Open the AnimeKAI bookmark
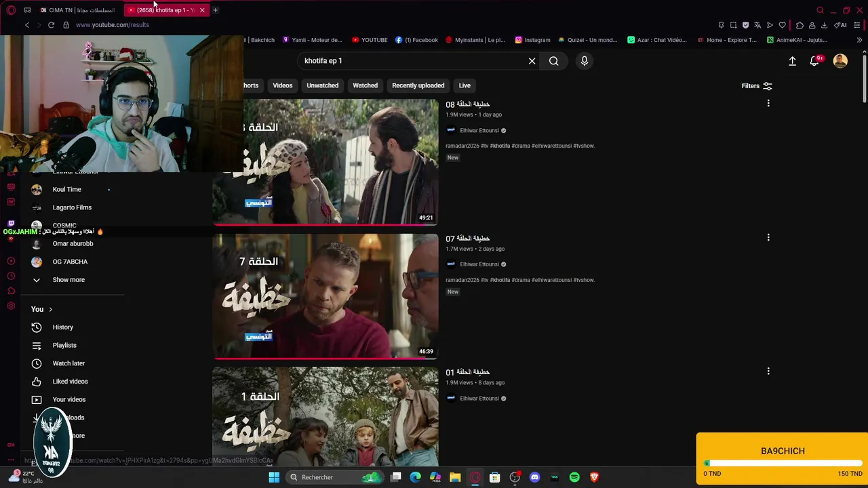The height and width of the screenshot is (488, 868). click(x=797, y=40)
